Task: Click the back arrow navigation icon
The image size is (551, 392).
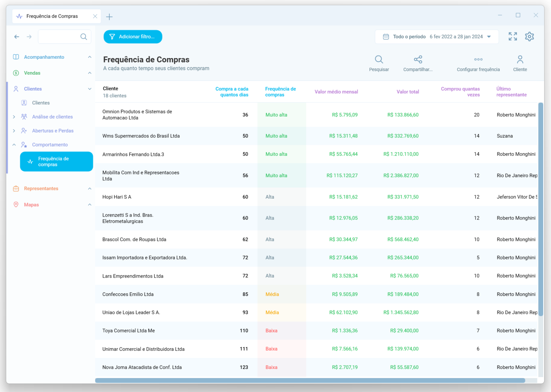Action: point(17,37)
